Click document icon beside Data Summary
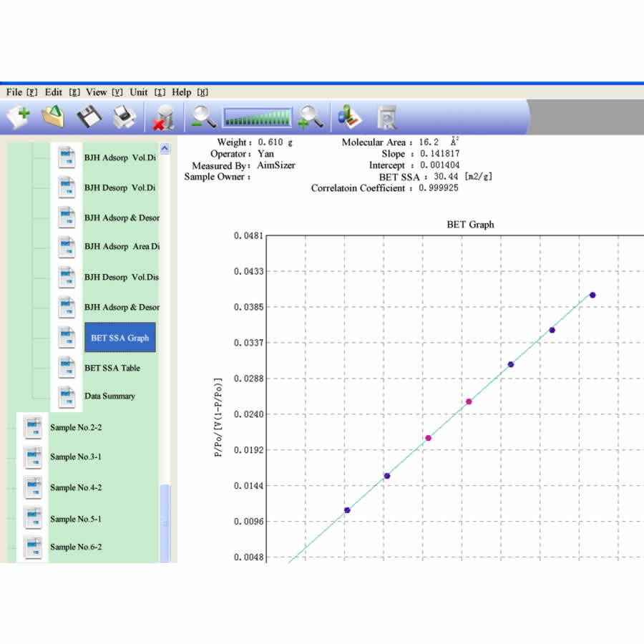 [x=67, y=397]
